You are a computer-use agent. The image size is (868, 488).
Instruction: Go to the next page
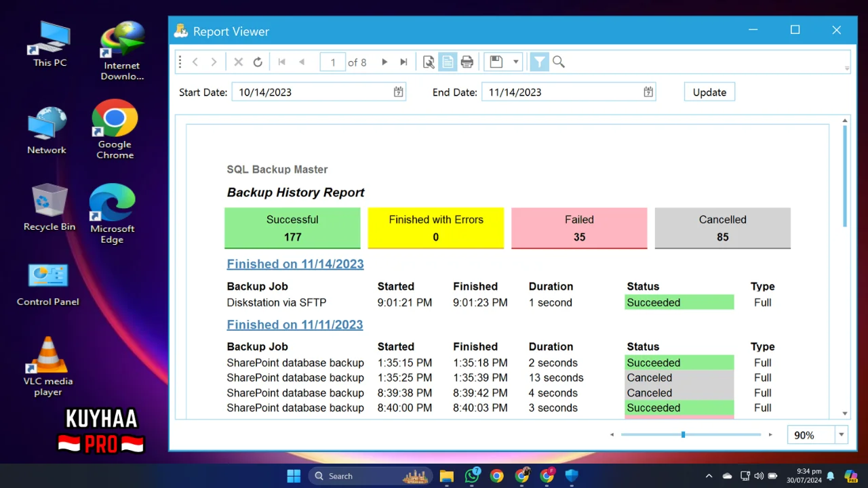click(x=384, y=62)
